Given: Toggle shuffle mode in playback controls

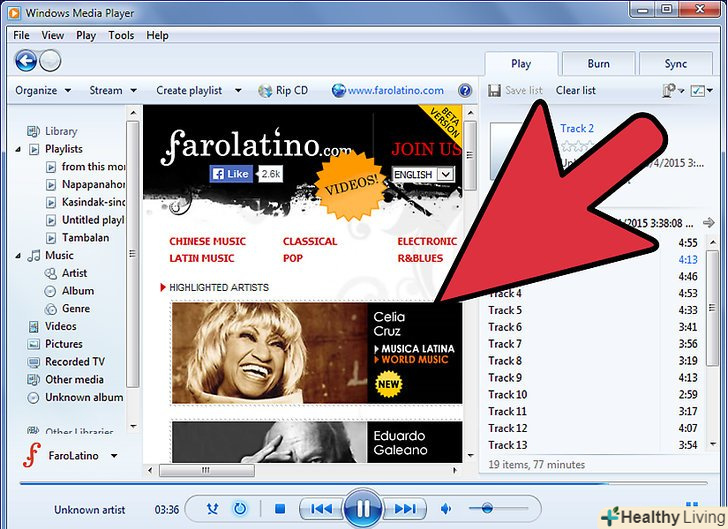Looking at the screenshot, I should tap(214, 509).
